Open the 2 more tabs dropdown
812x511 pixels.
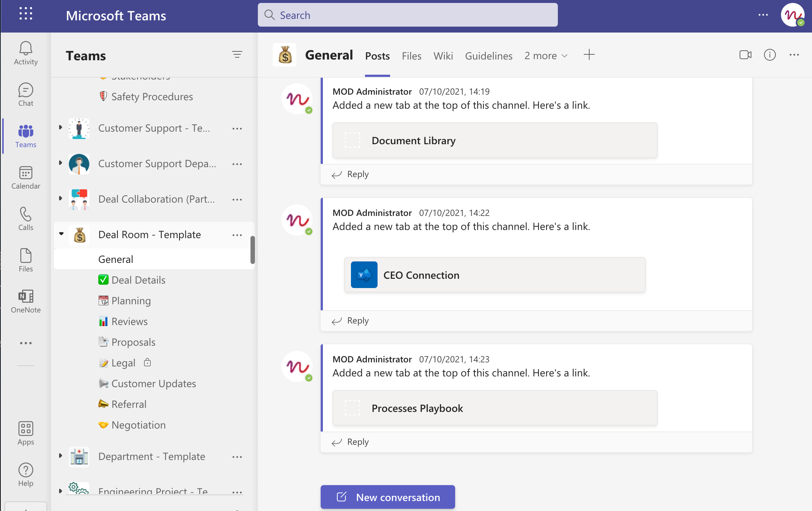546,56
